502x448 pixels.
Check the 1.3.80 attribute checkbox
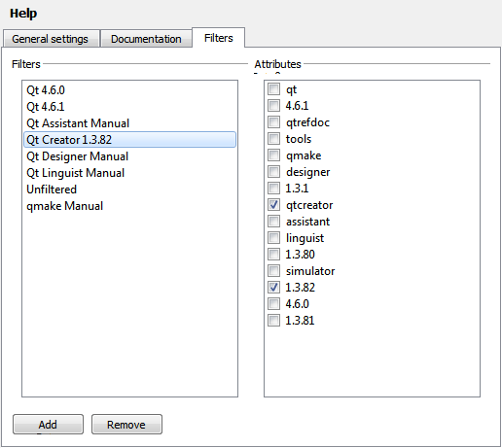pyautogui.click(x=274, y=255)
